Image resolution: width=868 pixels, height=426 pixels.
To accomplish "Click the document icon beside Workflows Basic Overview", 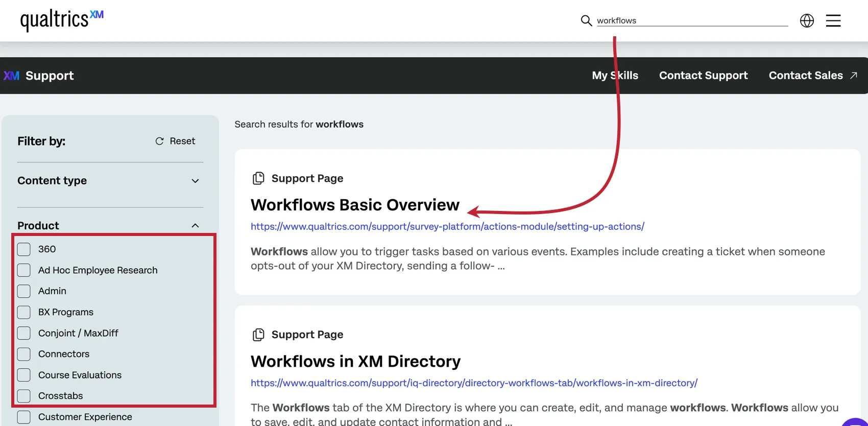I will 258,178.
